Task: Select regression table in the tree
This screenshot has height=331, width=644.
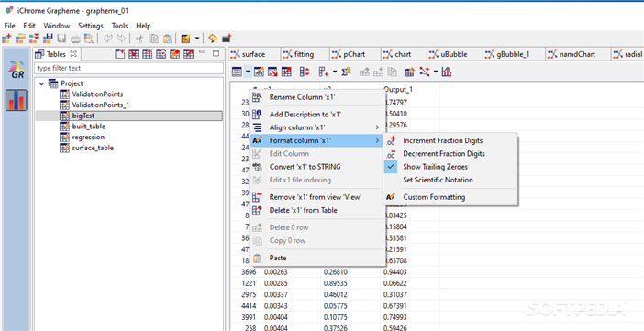Action: tap(88, 138)
